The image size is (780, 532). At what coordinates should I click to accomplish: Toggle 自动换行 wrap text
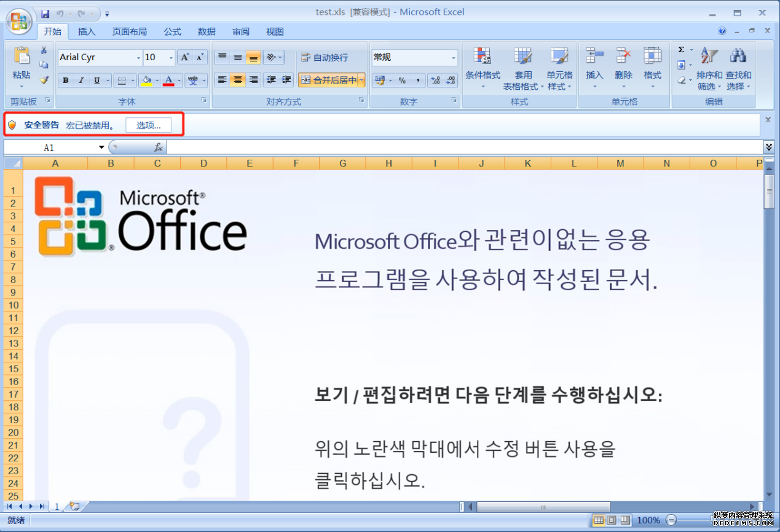pos(325,57)
